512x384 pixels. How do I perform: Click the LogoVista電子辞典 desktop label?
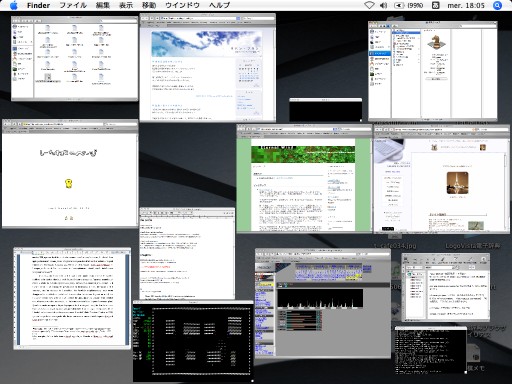(x=473, y=246)
